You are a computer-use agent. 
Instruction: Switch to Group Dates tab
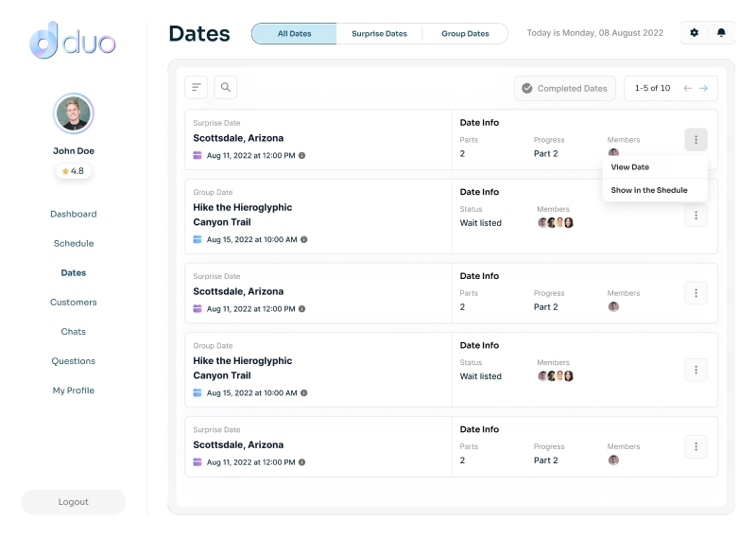pos(465,34)
